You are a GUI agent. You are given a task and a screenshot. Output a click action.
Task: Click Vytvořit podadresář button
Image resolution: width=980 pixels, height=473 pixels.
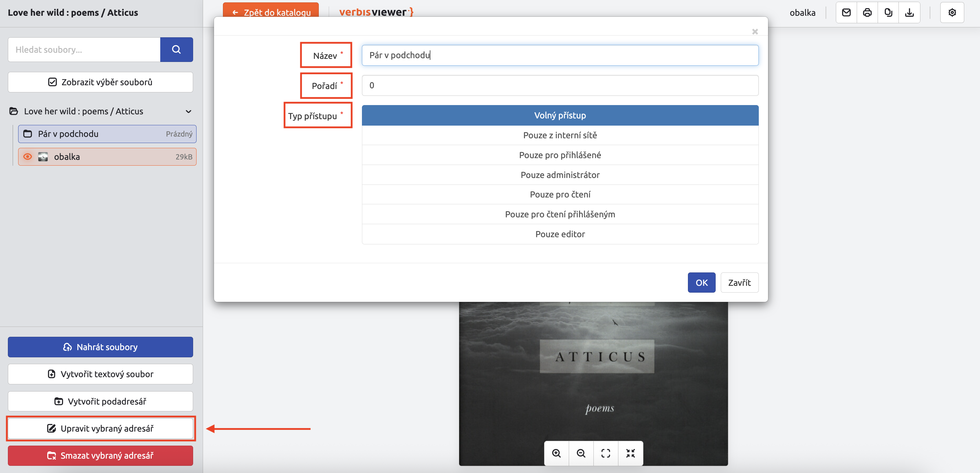point(100,401)
